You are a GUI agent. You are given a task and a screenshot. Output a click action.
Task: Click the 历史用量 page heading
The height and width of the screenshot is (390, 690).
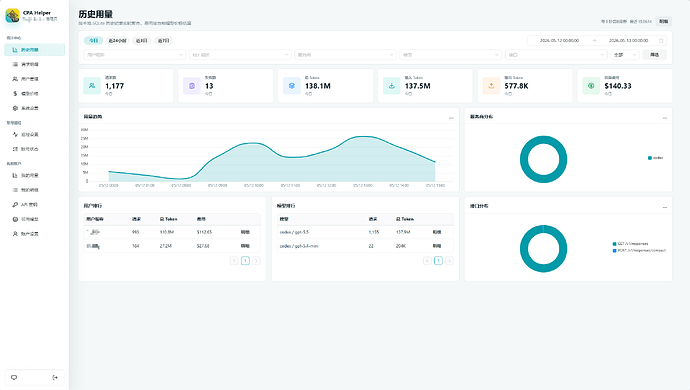click(95, 14)
